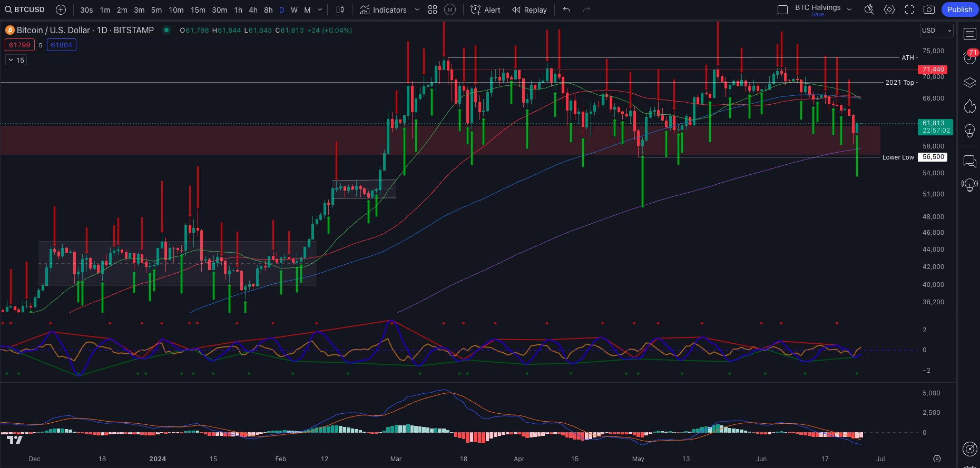Expand the timeframe interval dropdown arrow
Screen dimensions: 980x468
coord(320,9)
